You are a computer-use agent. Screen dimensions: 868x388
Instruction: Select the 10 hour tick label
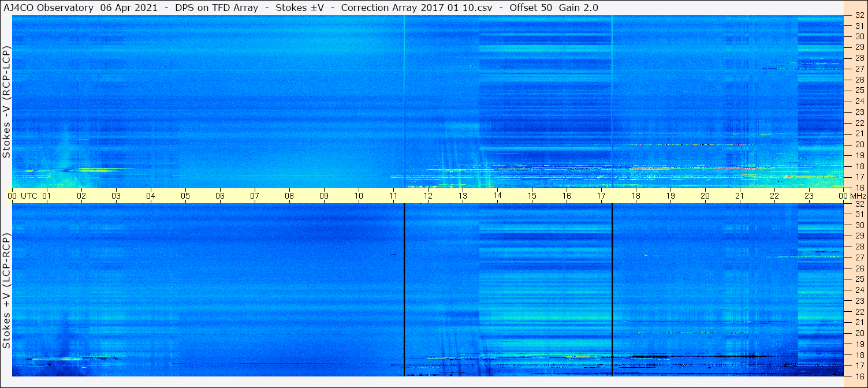coord(359,196)
